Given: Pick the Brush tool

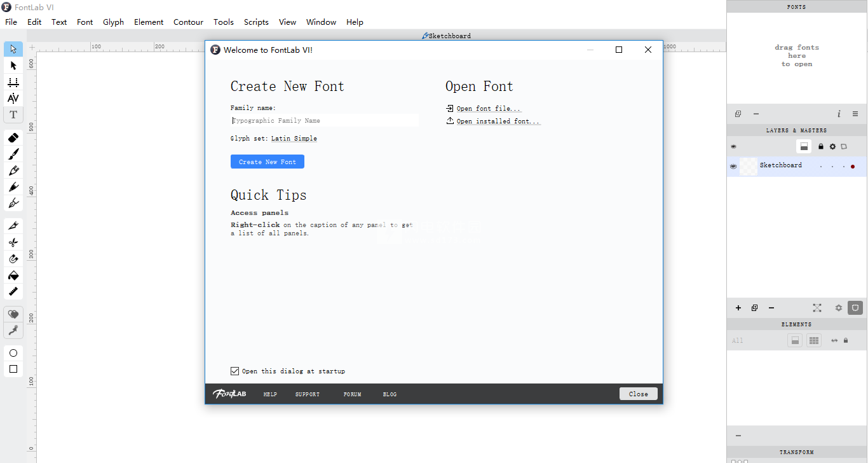Looking at the screenshot, I should [13, 154].
